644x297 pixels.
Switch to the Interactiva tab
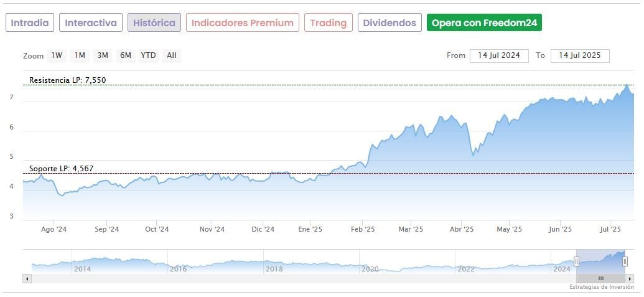tap(91, 23)
